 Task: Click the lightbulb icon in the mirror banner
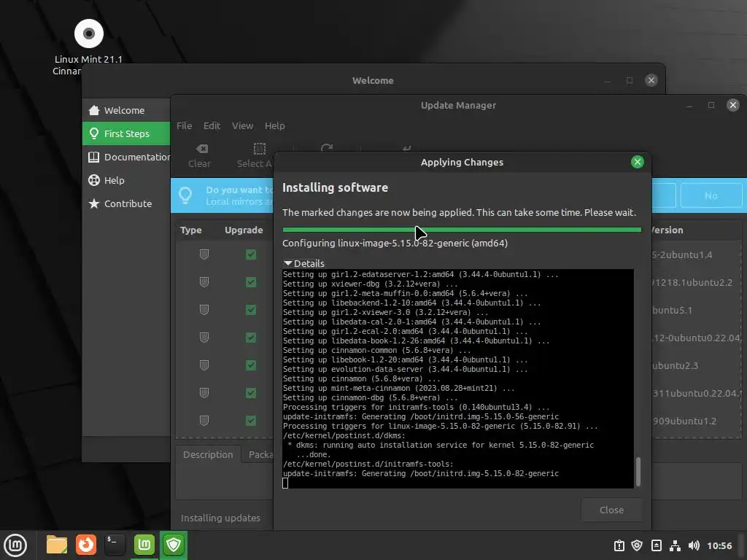tap(185, 195)
